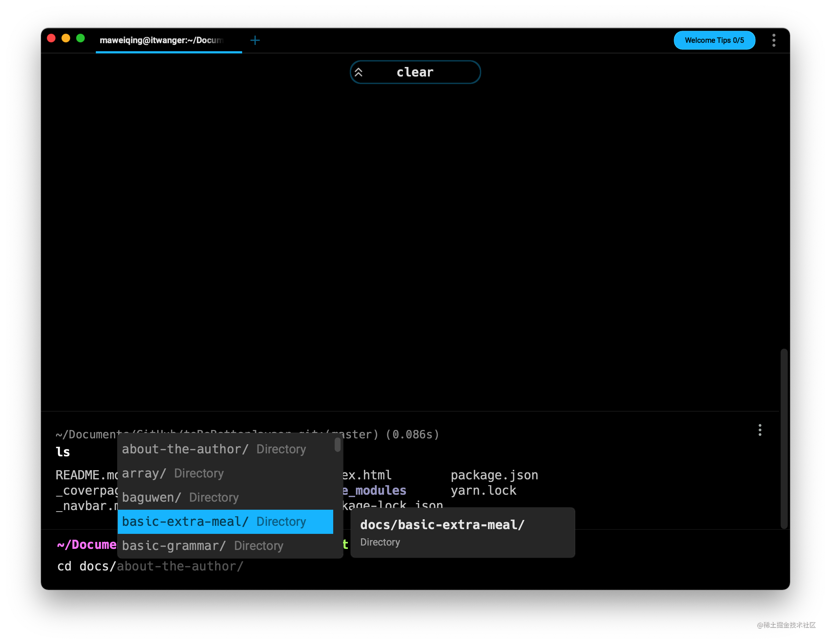Close the terminal window with red button
The height and width of the screenshot is (644, 831).
click(51, 38)
